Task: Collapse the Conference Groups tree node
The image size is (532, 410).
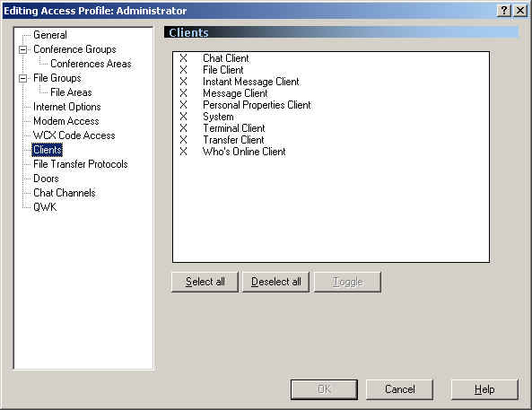Action: click(22, 50)
